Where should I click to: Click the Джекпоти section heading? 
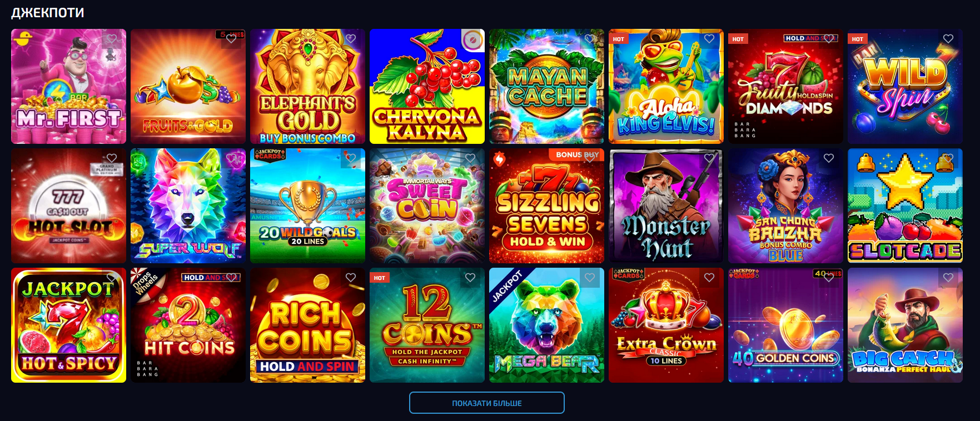(48, 12)
